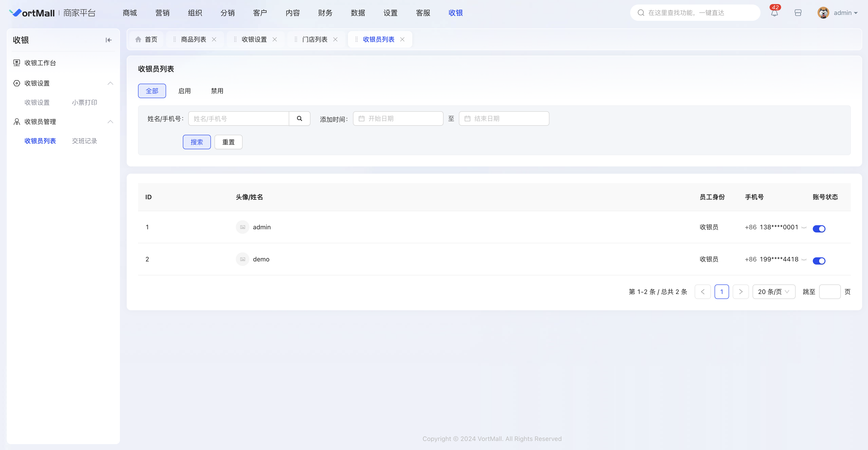The width and height of the screenshot is (868, 450).
Task: Open the 财务 top menu
Action: click(x=325, y=13)
